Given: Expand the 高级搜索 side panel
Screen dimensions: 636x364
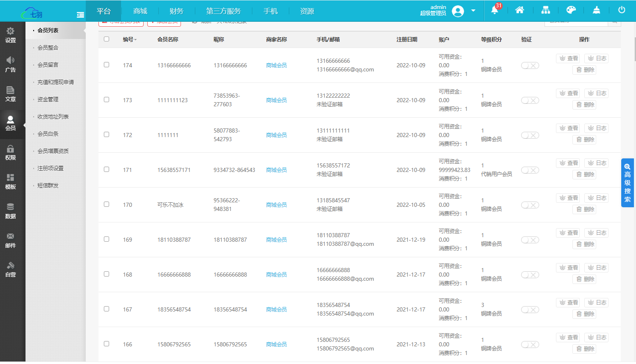Looking at the screenshot, I should pos(627,183).
